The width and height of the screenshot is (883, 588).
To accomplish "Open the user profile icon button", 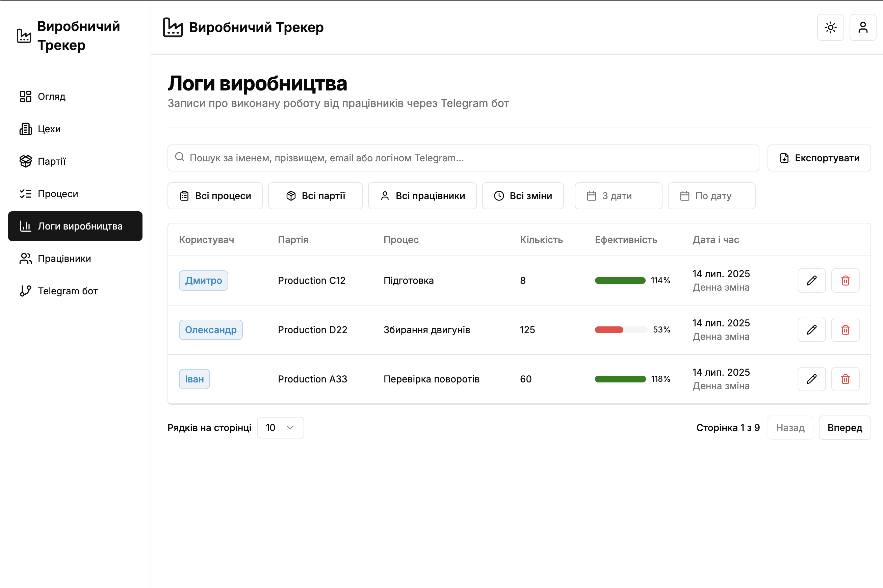I will point(862,27).
